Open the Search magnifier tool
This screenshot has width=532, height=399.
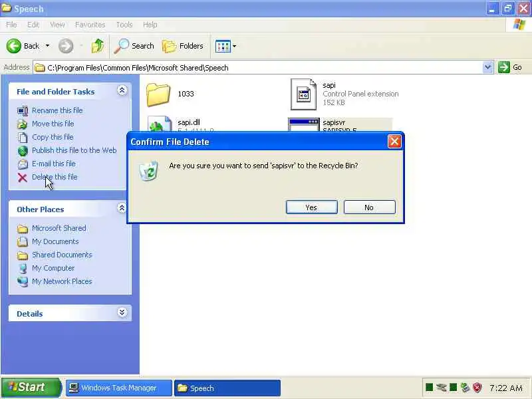(x=134, y=46)
